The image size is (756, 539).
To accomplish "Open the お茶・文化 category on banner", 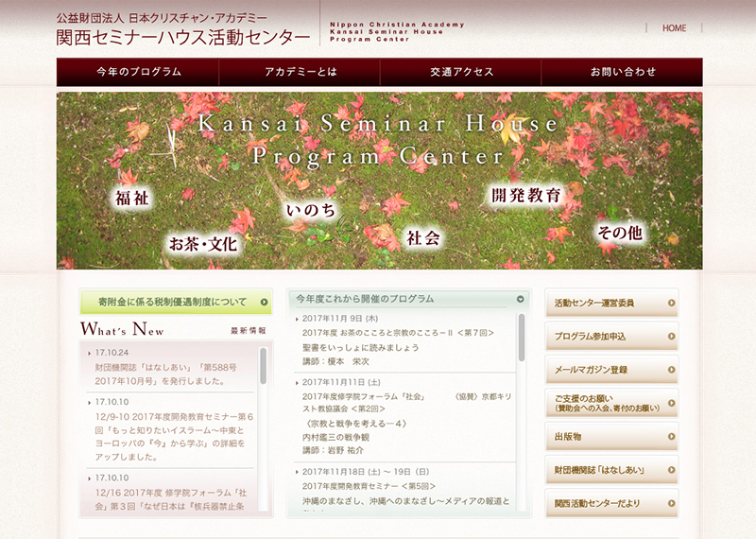I will (x=202, y=243).
